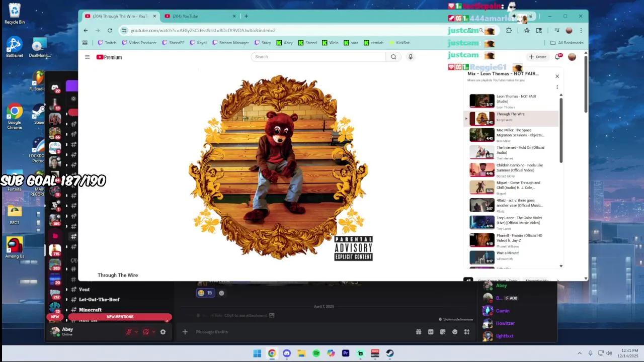Open Discord apps launcher icon
644x362 pixels.
tap(467, 332)
